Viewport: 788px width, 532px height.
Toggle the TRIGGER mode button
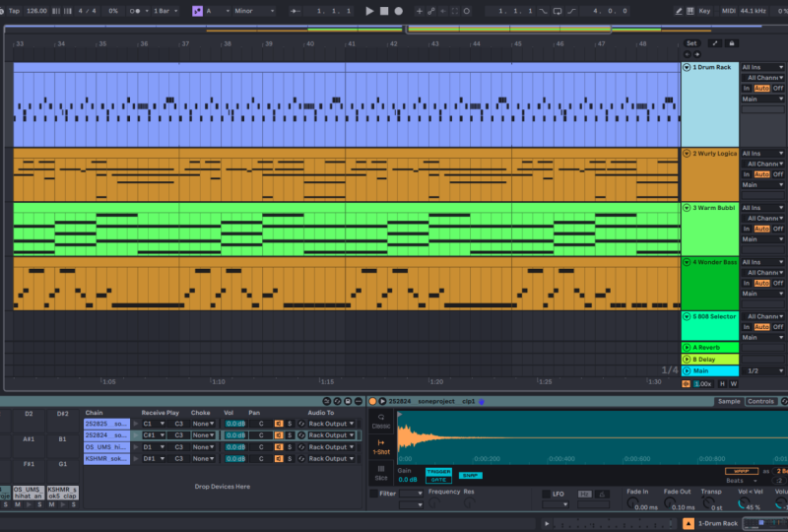(x=438, y=472)
